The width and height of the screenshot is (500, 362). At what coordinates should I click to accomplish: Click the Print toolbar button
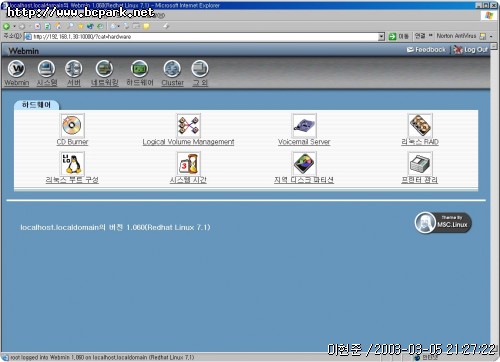tap(126, 26)
